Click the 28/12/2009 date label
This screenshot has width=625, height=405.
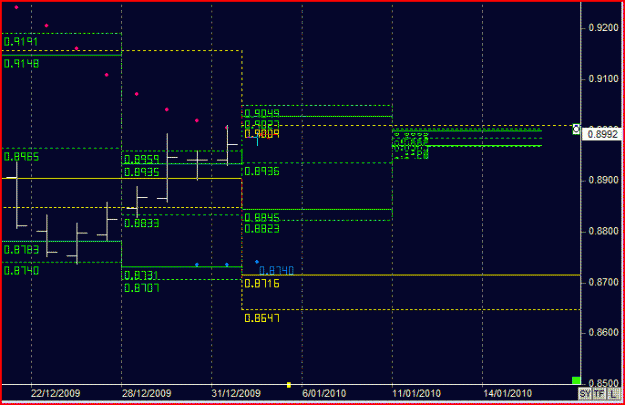tap(146, 394)
